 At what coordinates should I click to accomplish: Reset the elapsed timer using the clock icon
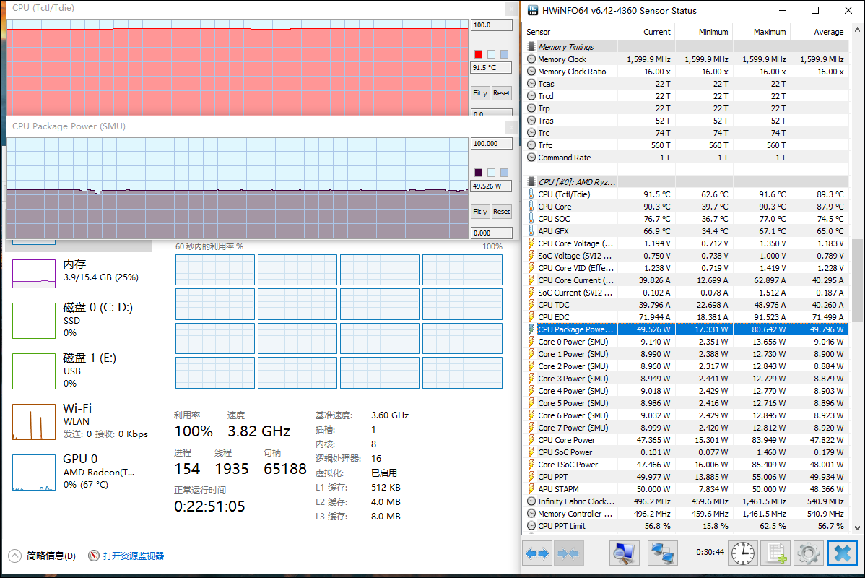[742, 553]
